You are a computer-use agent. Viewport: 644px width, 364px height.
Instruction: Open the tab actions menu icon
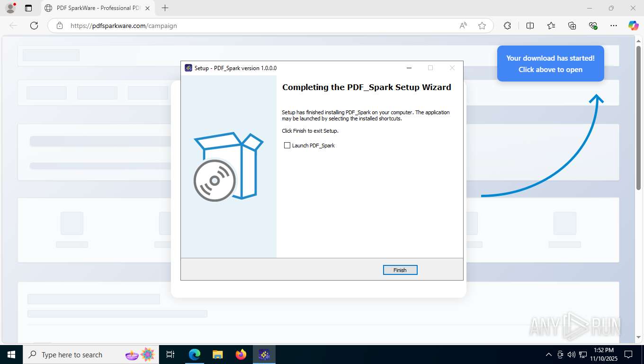coord(28,8)
